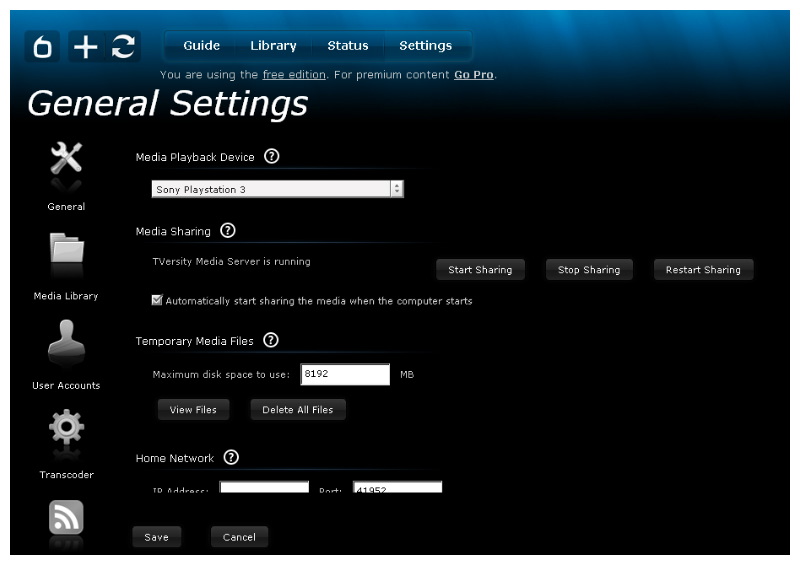Click the Delete All Files button
This screenshot has width=800, height=565.
(x=297, y=409)
